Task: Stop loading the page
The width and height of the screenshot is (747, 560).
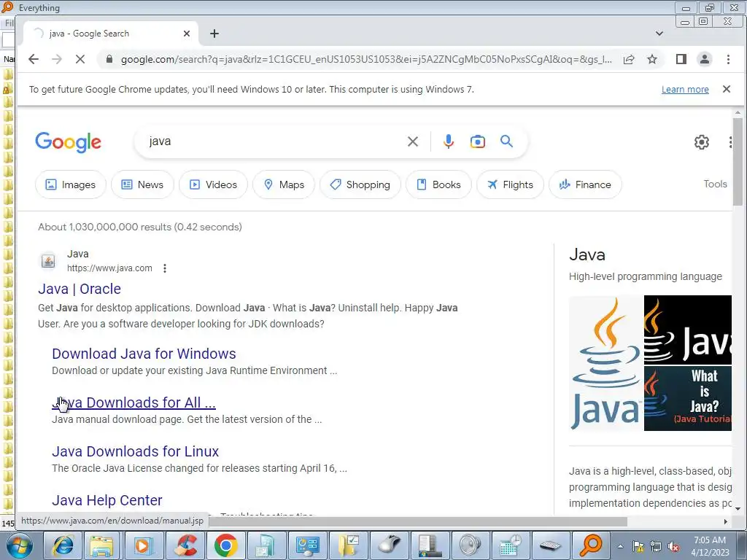Action: click(80, 59)
